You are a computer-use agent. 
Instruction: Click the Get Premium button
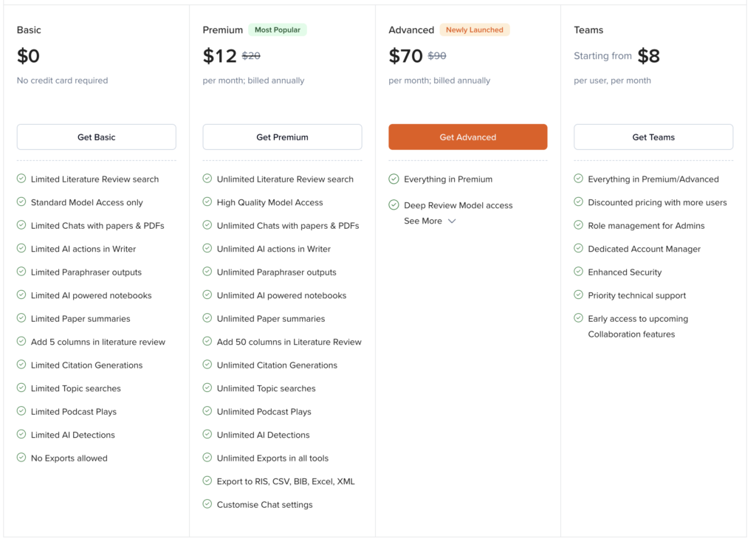click(x=282, y=137)
